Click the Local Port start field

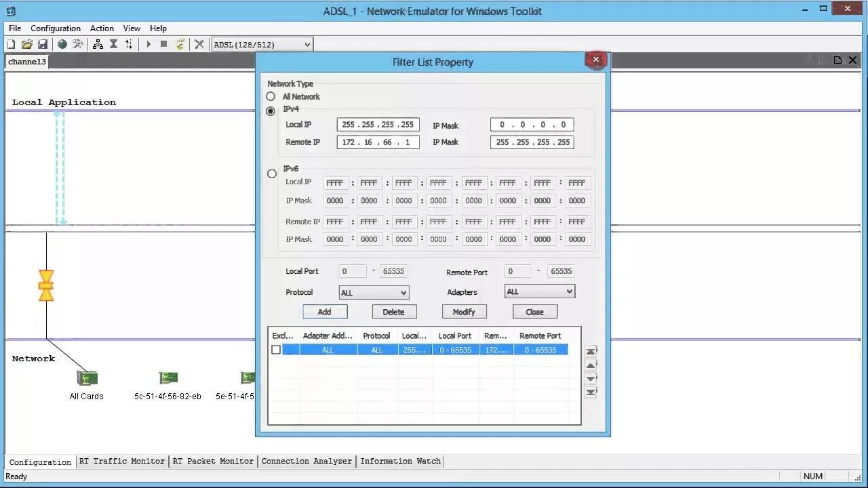coord(352,271)
